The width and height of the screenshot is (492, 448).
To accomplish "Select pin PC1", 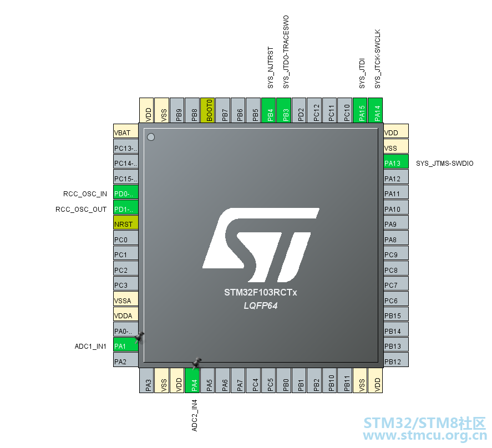I will [x=126, y=253].
